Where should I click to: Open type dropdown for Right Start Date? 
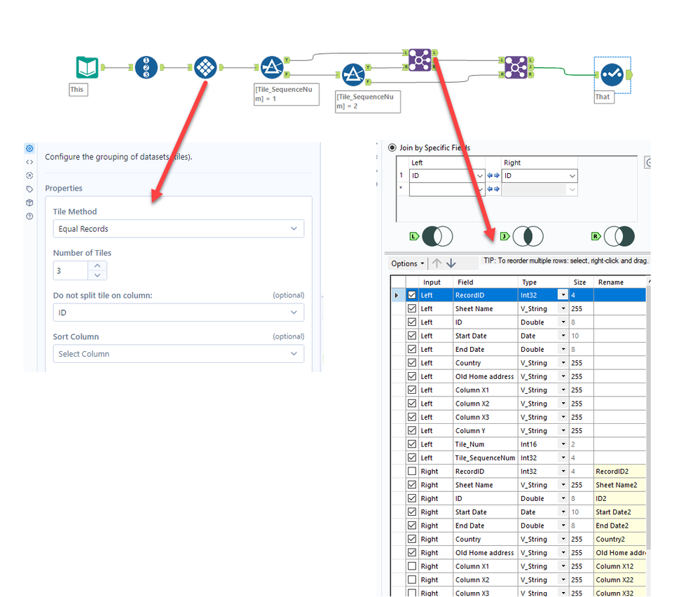click(563, 512)
